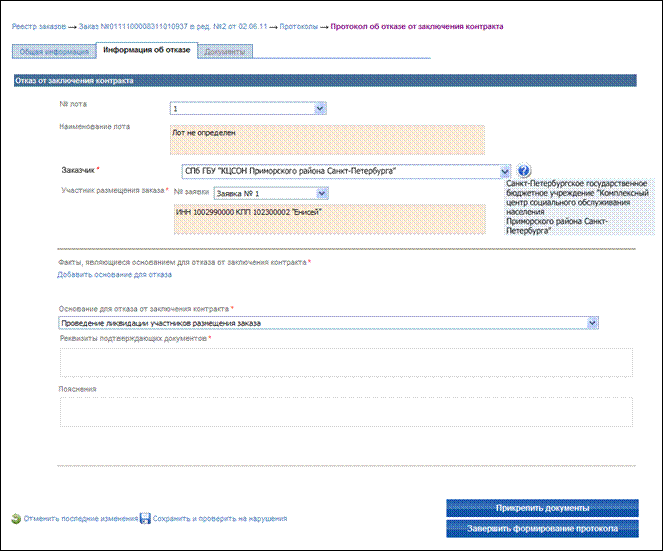The image size is (663, 551).
Task: Click Завершить формирование протокола button
Action: tap(542, 529)
